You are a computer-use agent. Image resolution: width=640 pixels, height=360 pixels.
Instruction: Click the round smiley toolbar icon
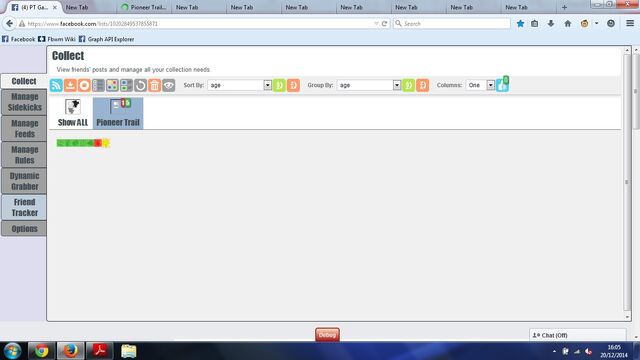pyautogui.click(x=611, y=24)
